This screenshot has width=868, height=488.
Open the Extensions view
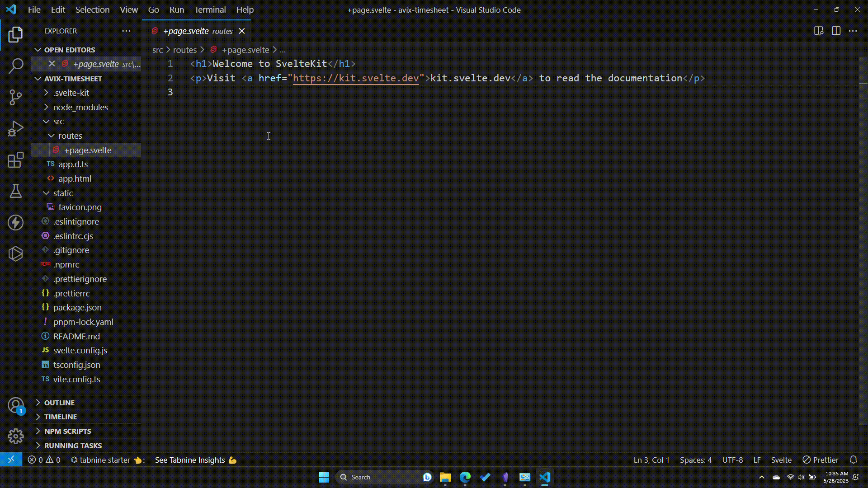click(16, 160)
